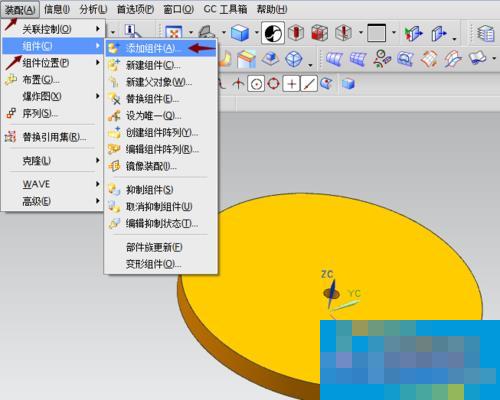Image resolution: width=500 pixels, height=400 pixels.
Task: Click the blue wireframe cube icon
Action: [294, 59]
